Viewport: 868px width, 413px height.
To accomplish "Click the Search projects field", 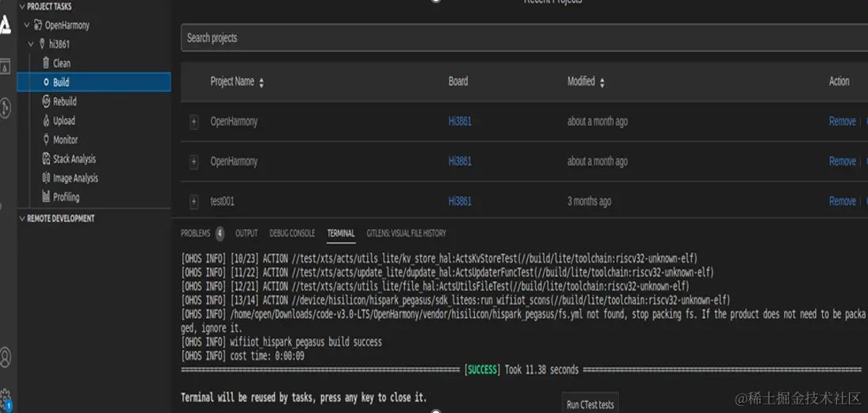I will [524, 38].
